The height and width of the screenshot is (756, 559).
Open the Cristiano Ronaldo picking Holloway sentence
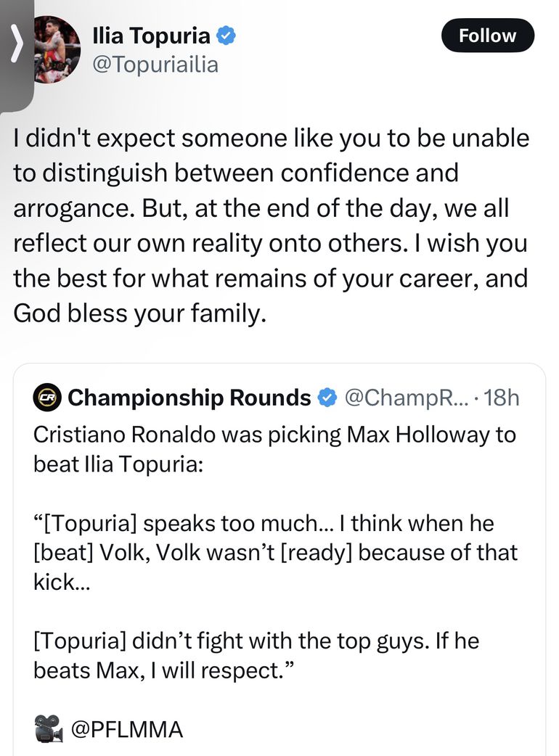(275, 448)
